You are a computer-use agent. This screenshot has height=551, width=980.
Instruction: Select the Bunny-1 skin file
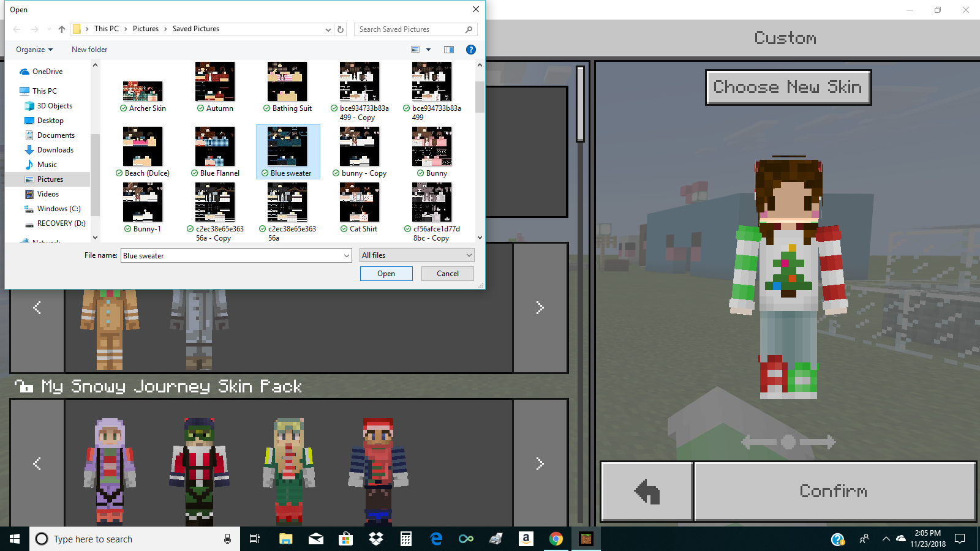tap(143, 208)
